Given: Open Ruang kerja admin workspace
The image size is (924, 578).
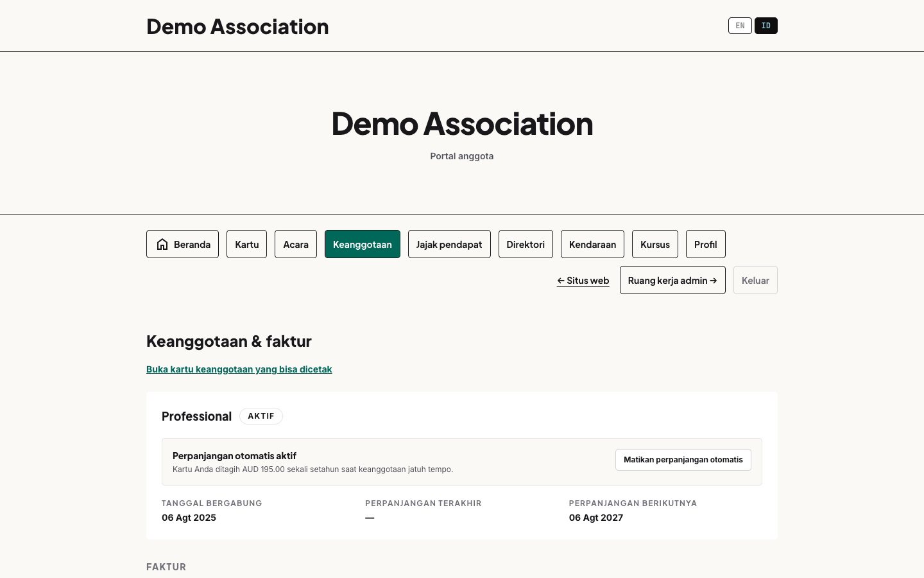Looking at the screenshot, I should (672, 280).
